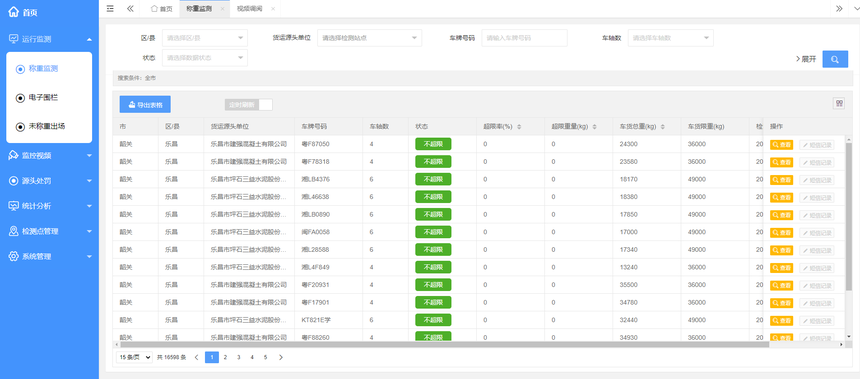Jump to page 5

[x=265, y=357]
